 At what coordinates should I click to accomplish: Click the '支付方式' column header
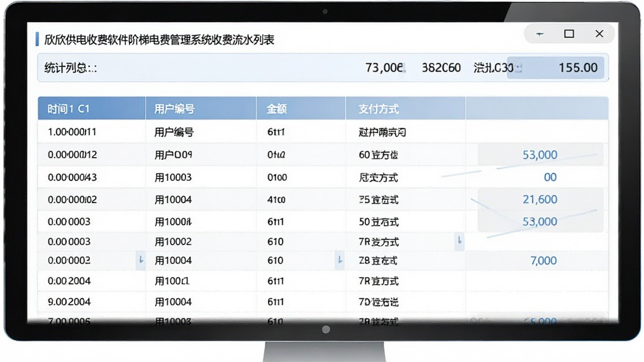406,109
